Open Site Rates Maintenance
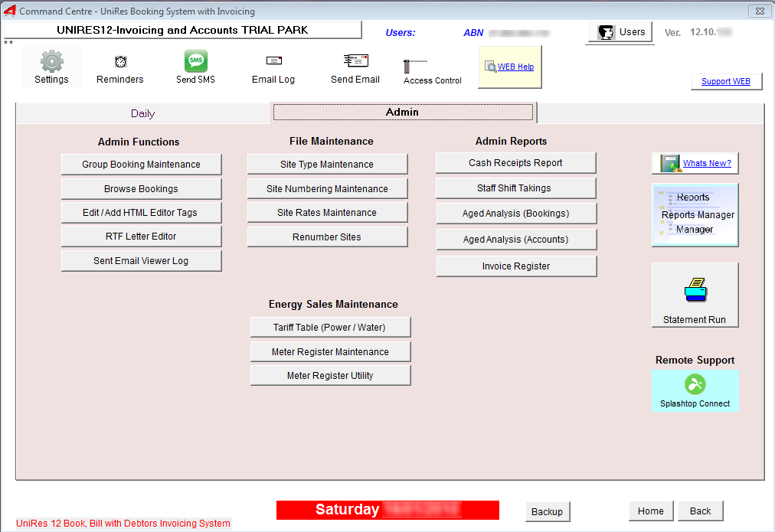Image resolution: width=775 pixels, height=532 pixels. pyautogui.click(x=327, y=212)
